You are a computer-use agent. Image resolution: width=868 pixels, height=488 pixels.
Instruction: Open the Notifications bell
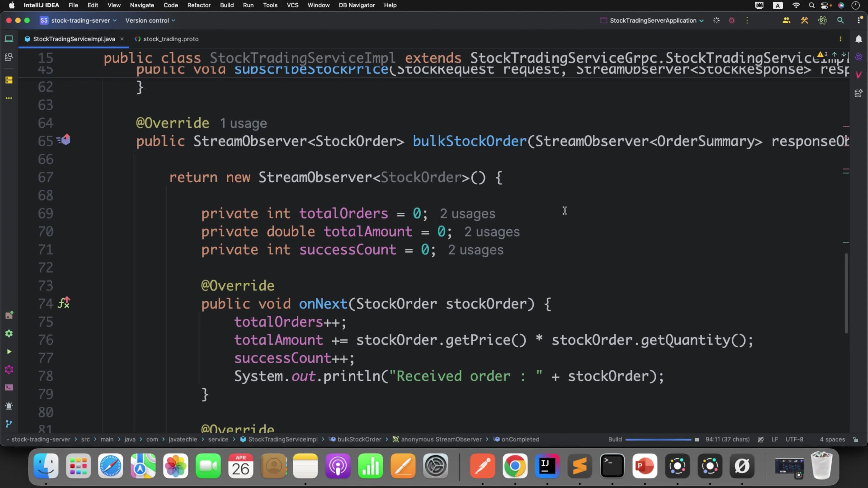tap(859, 39)
